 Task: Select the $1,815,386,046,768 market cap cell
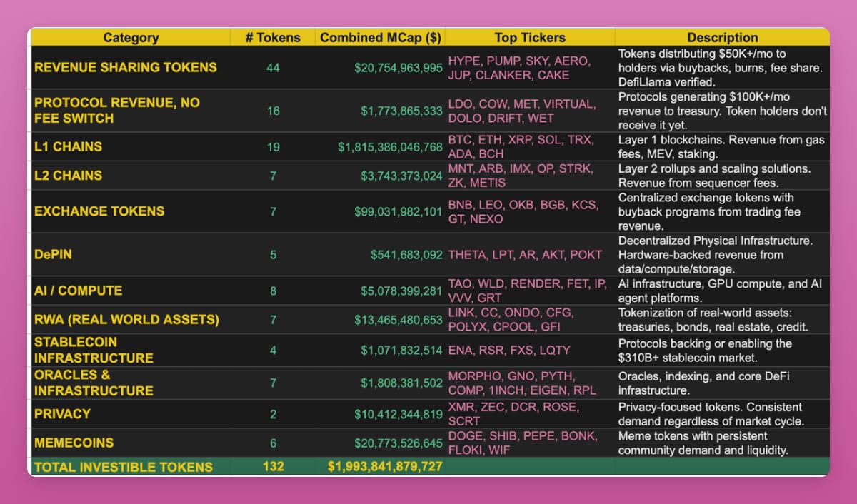point(380,147)
